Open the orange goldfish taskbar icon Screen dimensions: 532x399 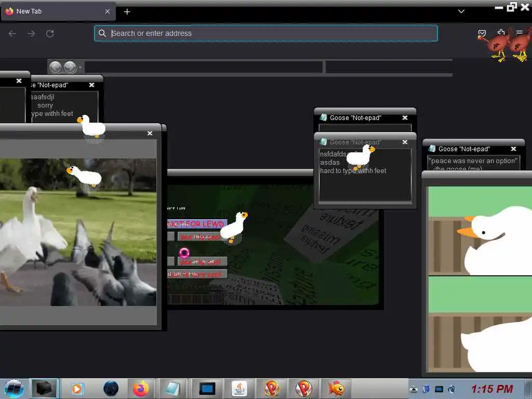(x=336, y=389)
